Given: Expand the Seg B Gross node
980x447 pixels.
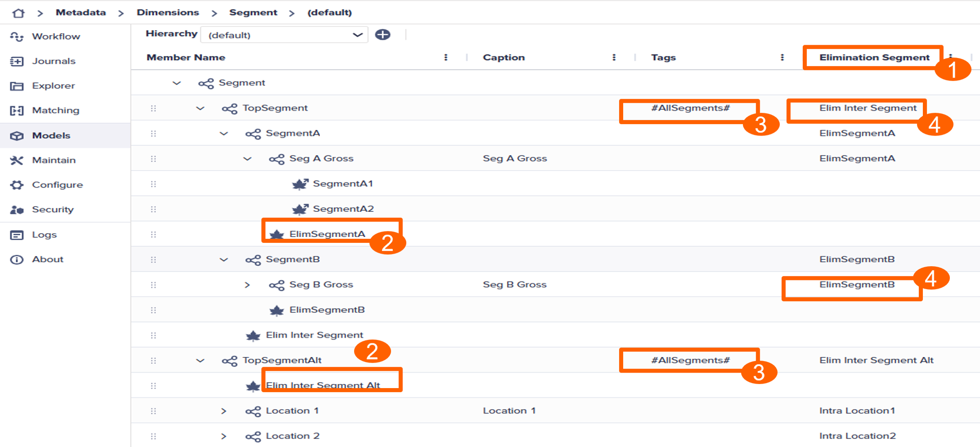Looking at the screenshot, I should click(247, 285).
